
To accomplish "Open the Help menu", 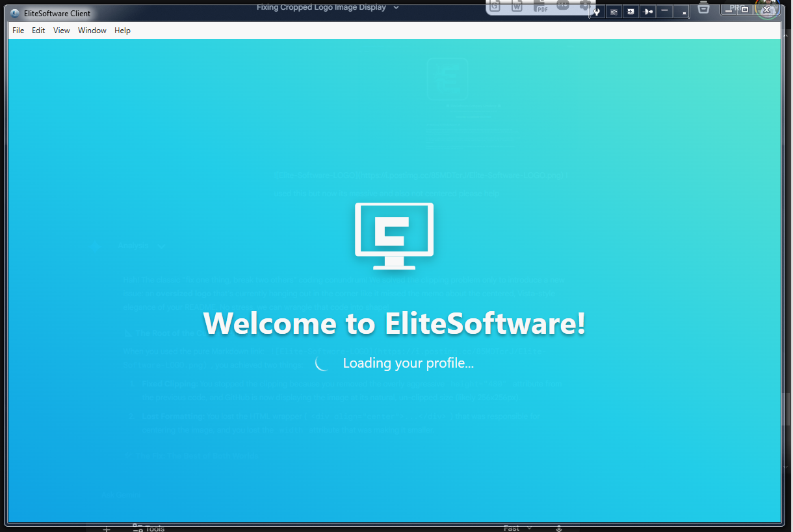I will [x=122, y=31].
